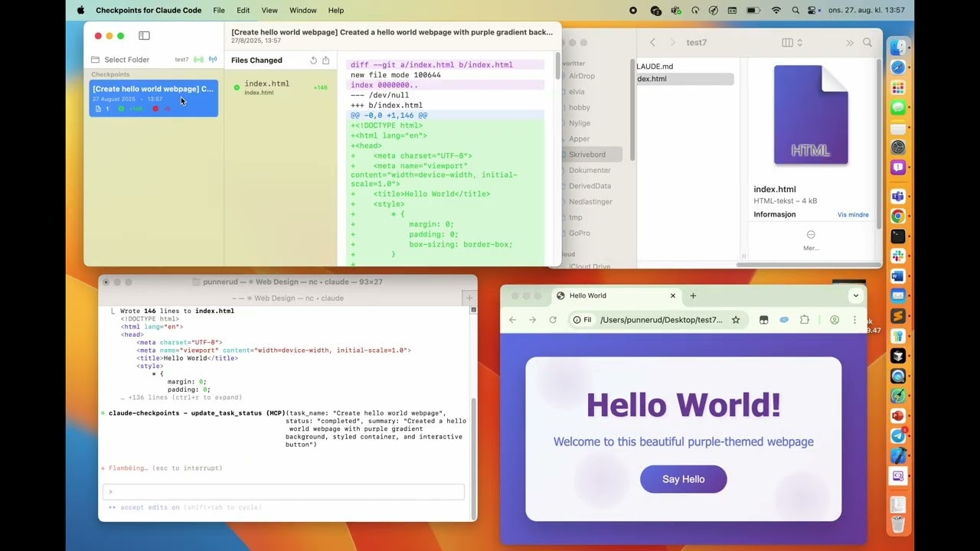Bookmark the page with Chrome's star icon
Screen dimensions: 980x551
pos(736,320)
